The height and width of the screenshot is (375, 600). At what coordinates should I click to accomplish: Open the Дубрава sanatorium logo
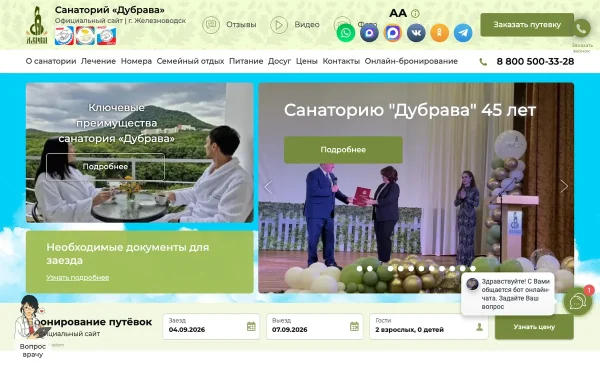click(x=37, y=25)
